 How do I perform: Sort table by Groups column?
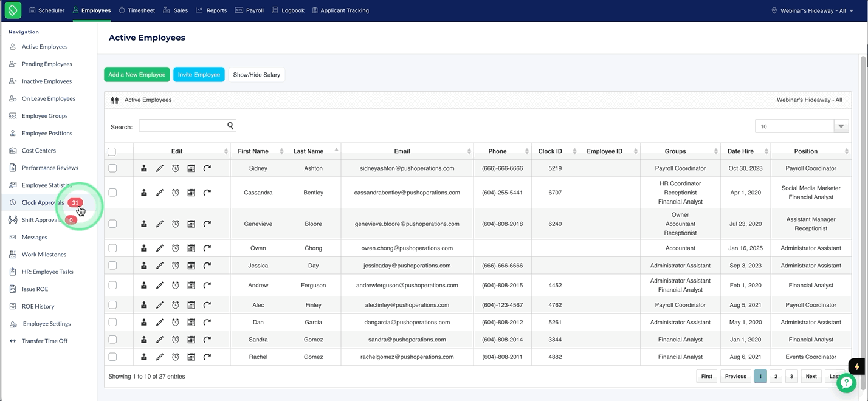680,151
